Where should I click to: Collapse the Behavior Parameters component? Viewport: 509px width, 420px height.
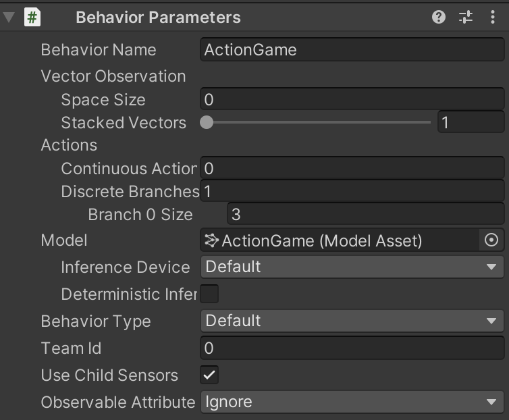pos(9,17)
